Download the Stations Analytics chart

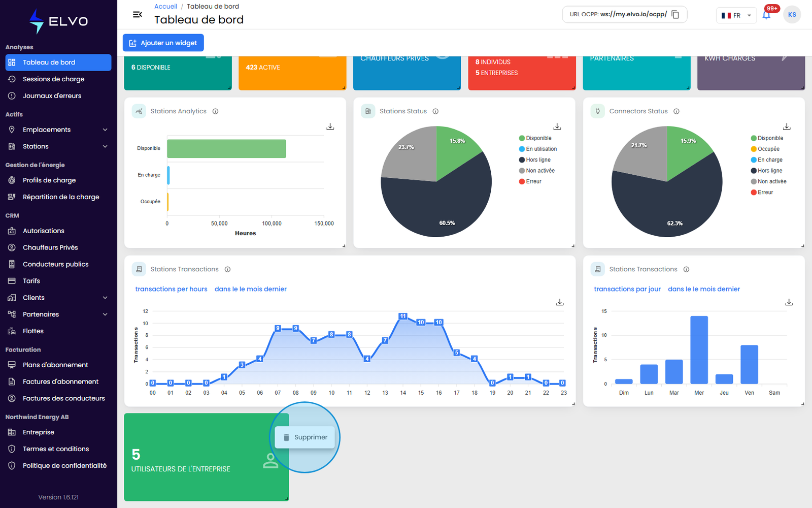pos(330,126)
